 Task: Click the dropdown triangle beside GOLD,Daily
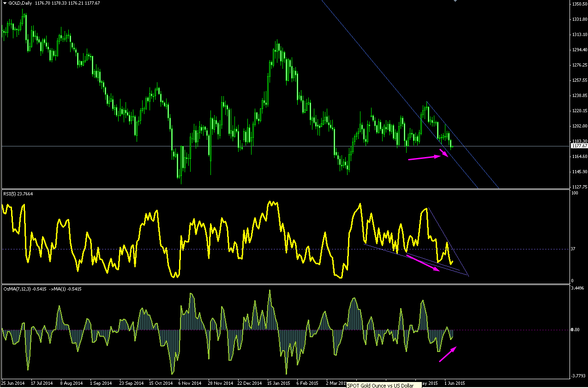coord(5,3)
